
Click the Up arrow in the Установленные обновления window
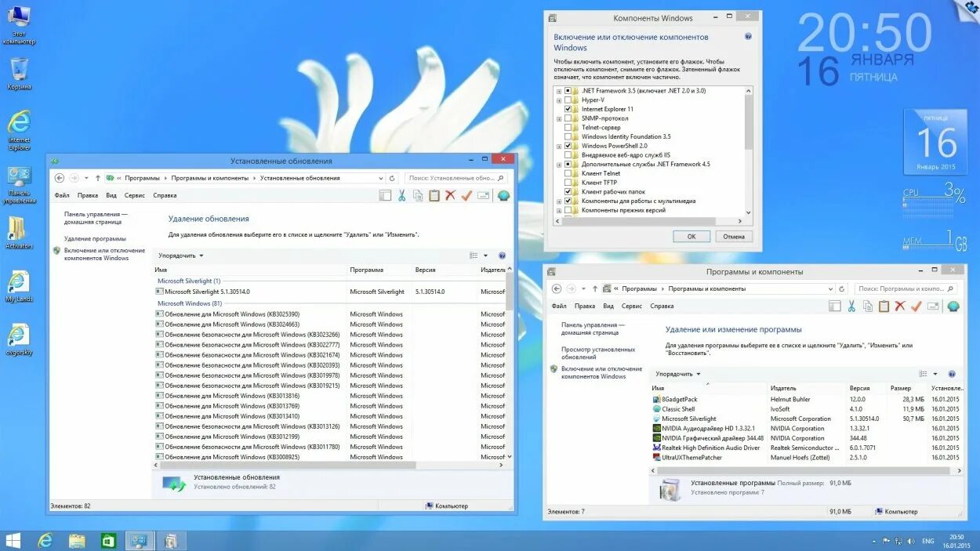[x=98, y=178]
